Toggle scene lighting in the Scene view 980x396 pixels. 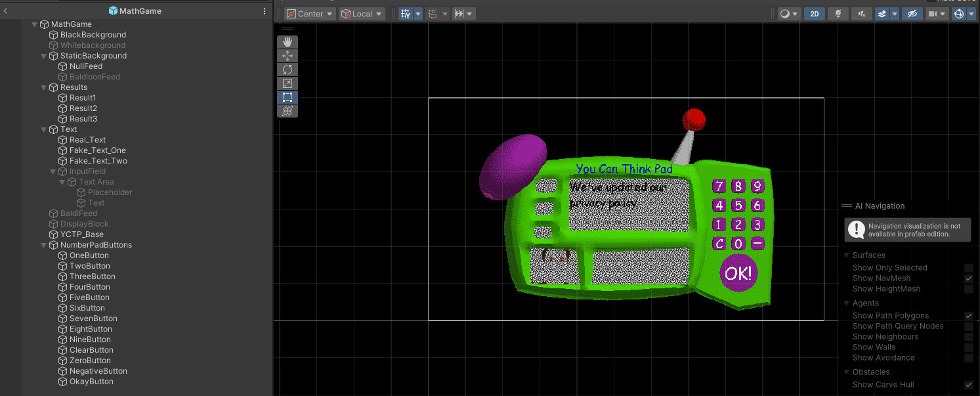[x=838, y=13]
